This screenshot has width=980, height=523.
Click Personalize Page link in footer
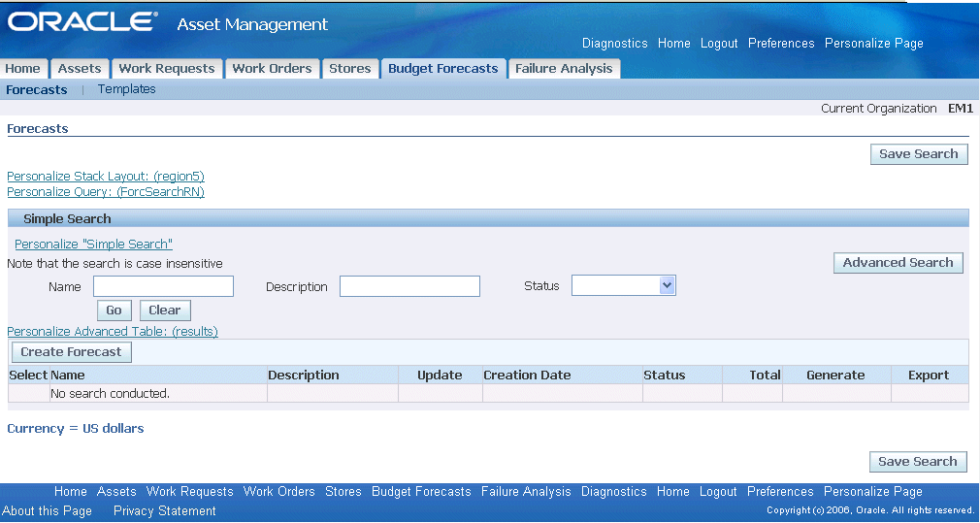[873, 491]
